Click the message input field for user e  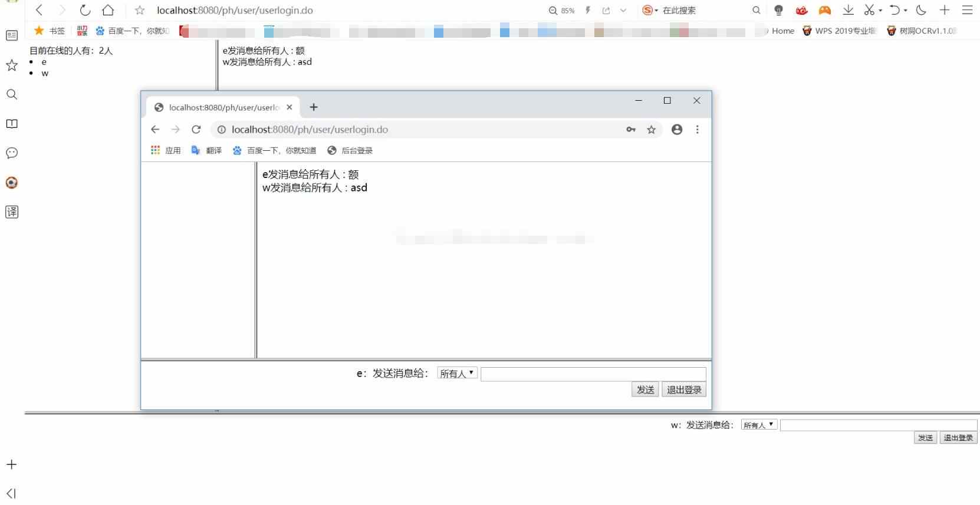tap(593, 374)
